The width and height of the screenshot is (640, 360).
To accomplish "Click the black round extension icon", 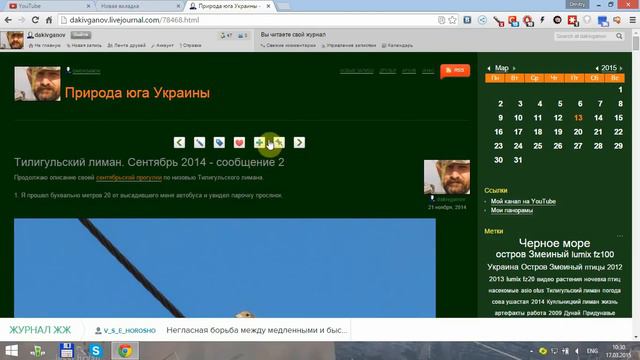I will coord(557,20).
